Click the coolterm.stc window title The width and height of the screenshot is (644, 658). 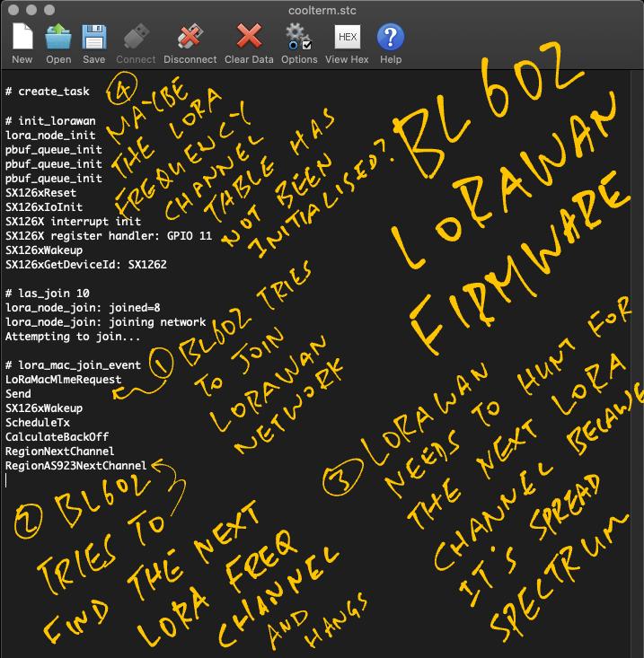(322, 9)
